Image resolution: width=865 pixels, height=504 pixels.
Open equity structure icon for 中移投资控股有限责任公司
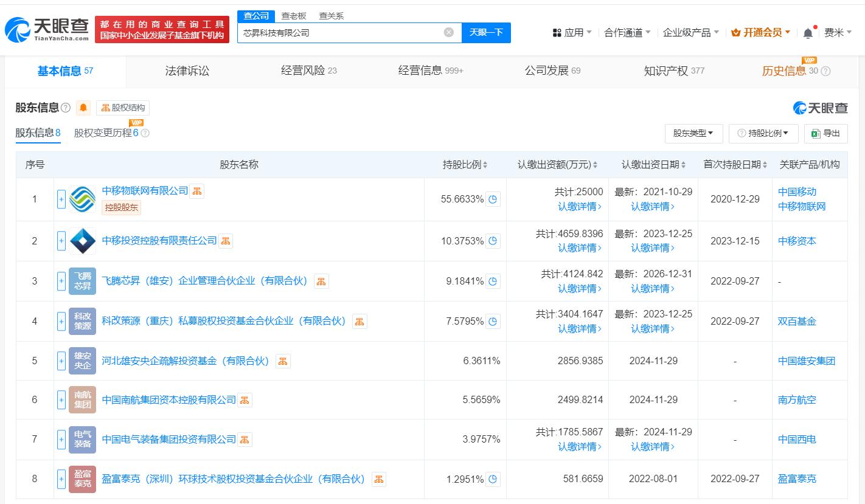tap(226, 241)
